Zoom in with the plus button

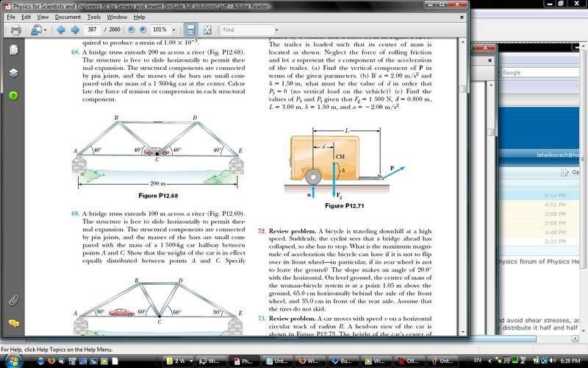coord(143,30)
